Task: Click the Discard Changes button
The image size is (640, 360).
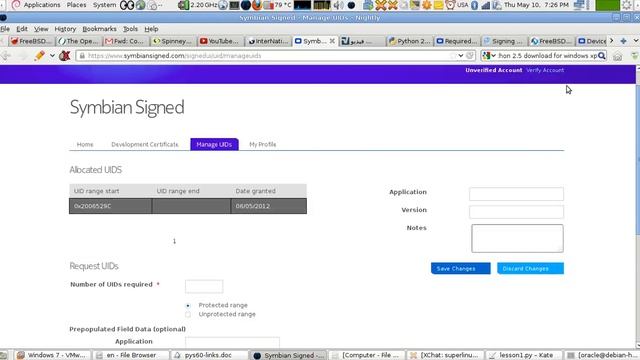Action: 530,268
